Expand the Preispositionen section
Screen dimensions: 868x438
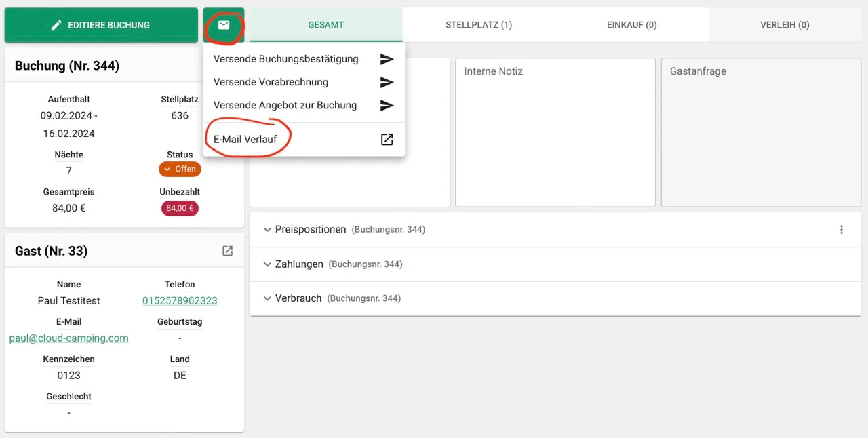555,230
